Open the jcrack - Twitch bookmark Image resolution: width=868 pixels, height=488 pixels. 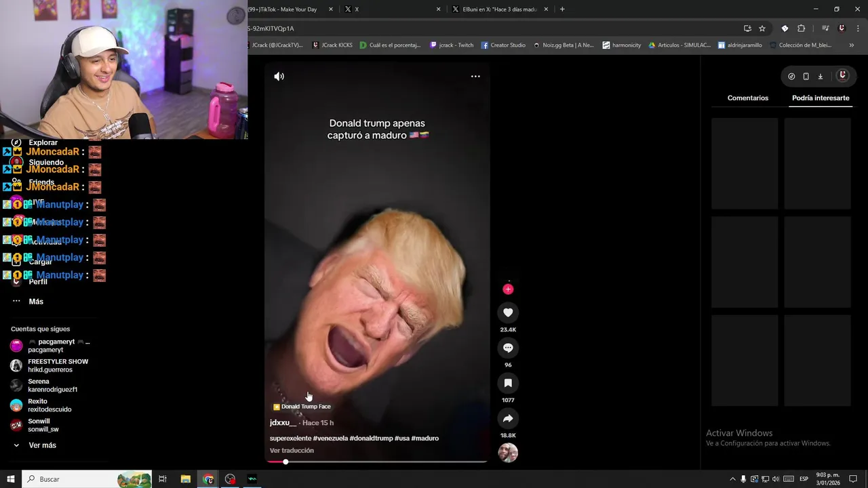pos(452,45)
